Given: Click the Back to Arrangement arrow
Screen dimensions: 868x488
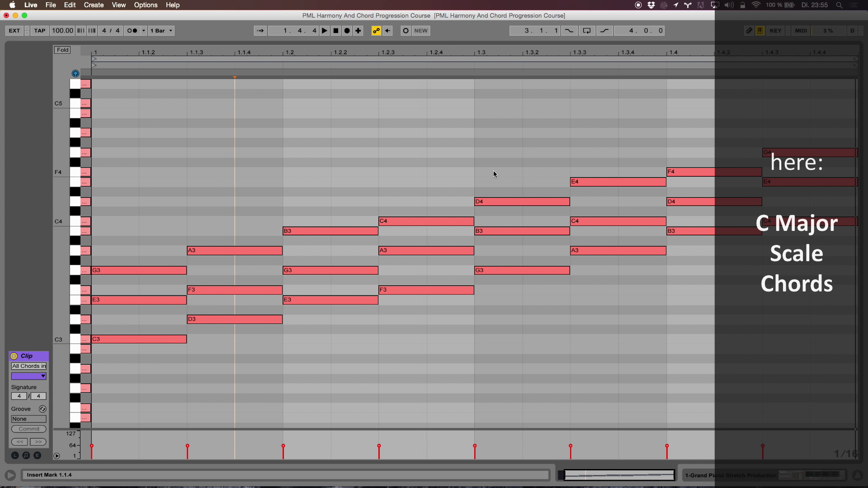Looking at the screenshot, I should [387, 31].
